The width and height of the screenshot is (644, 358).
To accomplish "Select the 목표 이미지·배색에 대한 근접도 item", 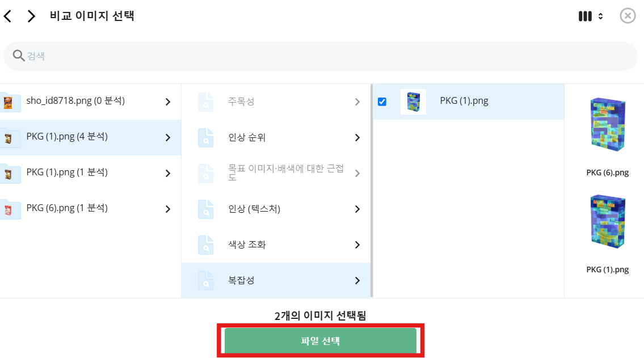I will [x=276, y=173].
